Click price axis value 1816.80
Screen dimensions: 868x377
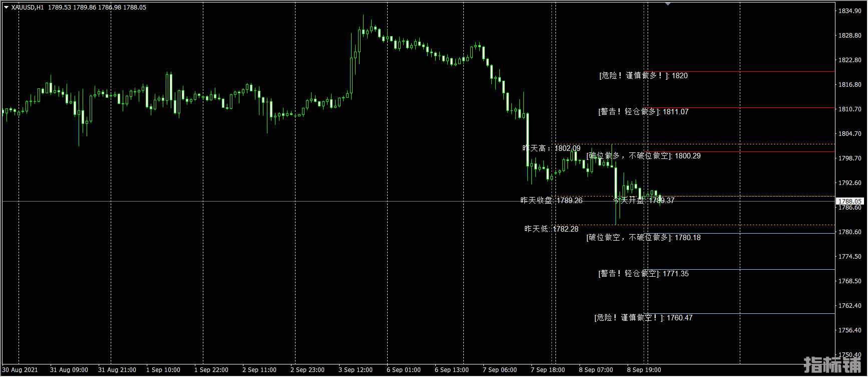coord(850,85)
